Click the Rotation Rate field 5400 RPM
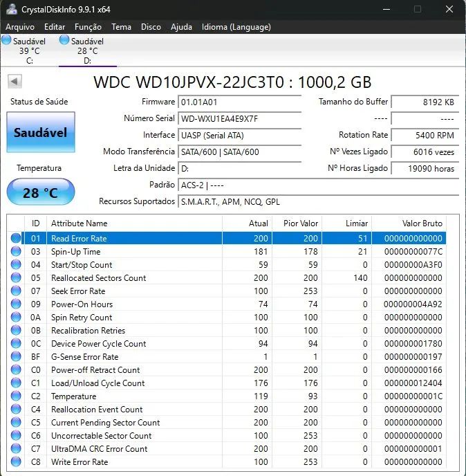The image size is (466, 476). coord(425,136)
